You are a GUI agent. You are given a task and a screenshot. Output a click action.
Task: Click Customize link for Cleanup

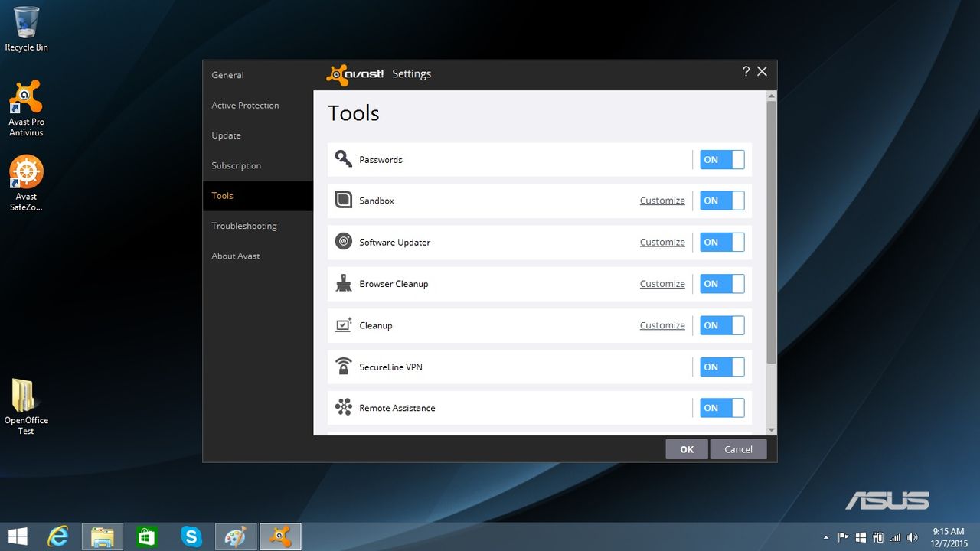click(662, 325)
